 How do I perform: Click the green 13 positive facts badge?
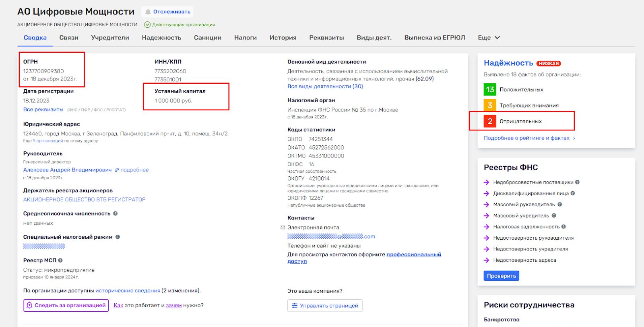pyautogui.click(x=490, y=89)
